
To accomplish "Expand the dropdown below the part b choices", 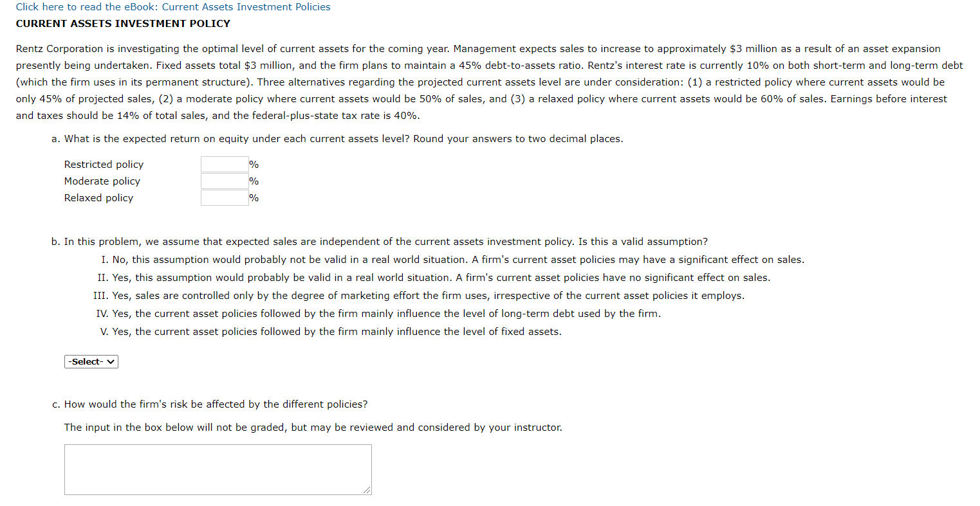I will 90,361.
